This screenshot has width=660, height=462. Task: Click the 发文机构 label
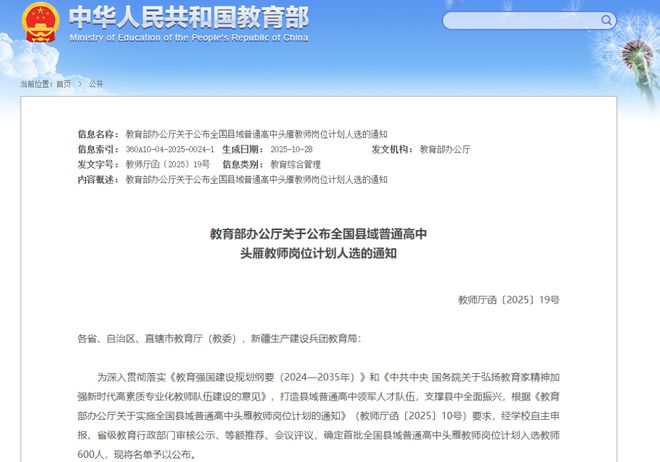pos(392,149)
